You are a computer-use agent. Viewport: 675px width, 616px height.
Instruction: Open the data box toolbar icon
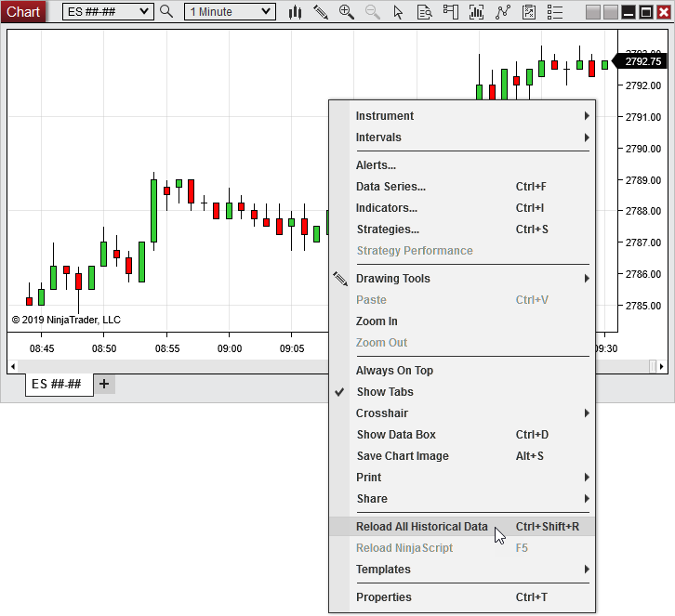click(424, 12)
